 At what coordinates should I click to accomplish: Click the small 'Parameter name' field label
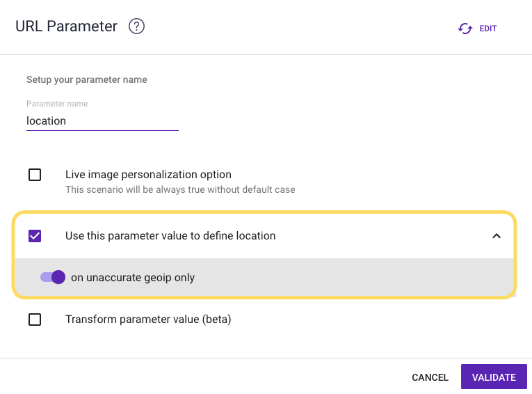(x=57, y=104)
